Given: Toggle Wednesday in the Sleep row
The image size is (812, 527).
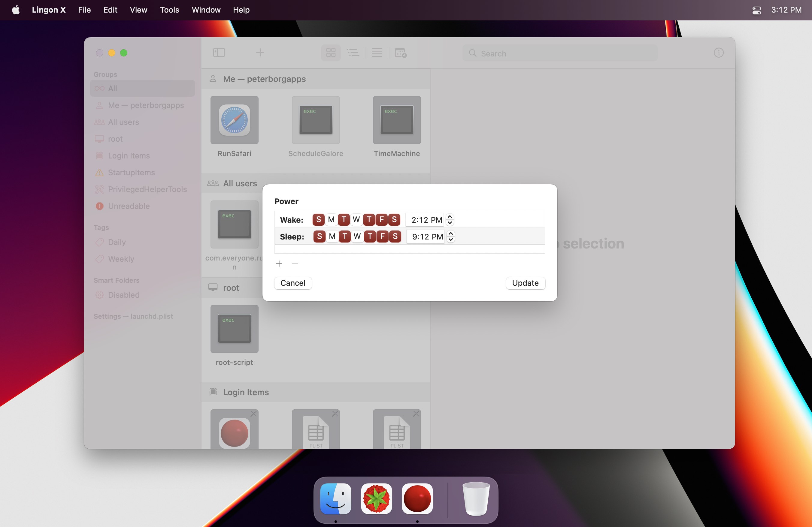Looking at the screenshot, I should (x=357, y=236).
